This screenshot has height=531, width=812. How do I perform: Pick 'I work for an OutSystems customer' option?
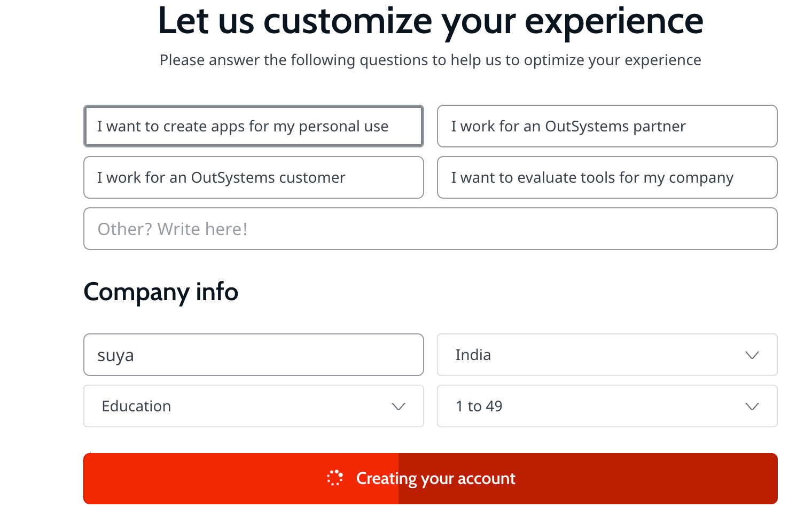click(254, 178)
